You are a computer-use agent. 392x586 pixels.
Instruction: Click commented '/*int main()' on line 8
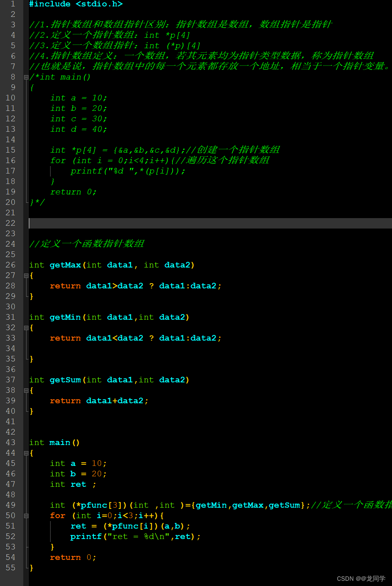click(60, 77)
